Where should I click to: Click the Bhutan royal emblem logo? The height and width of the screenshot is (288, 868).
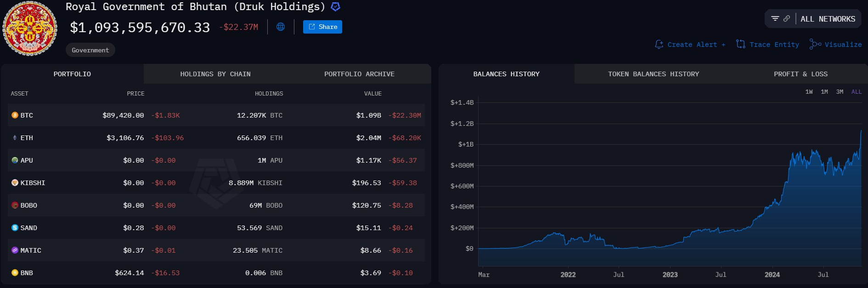[x=30, y=28]
